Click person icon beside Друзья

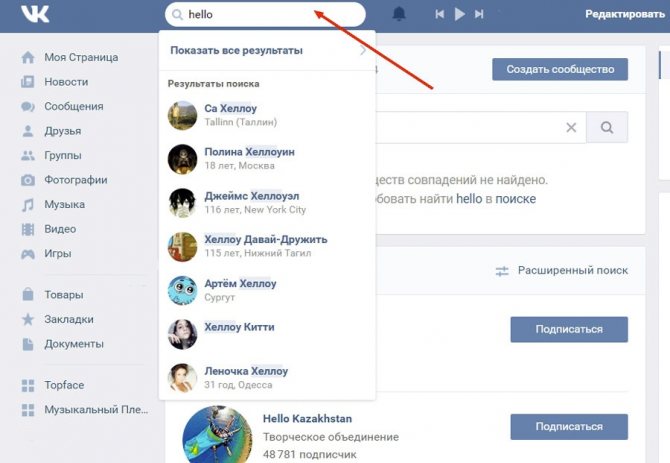click(x=28, y=131)
